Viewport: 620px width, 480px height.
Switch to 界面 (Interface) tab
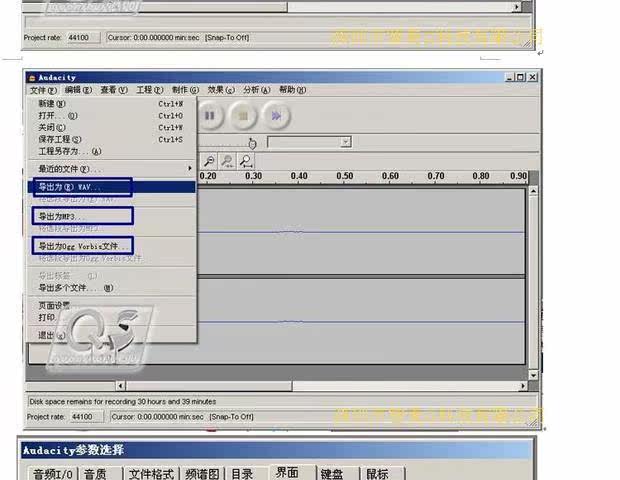pyautogui.click(x=293, y=472)
